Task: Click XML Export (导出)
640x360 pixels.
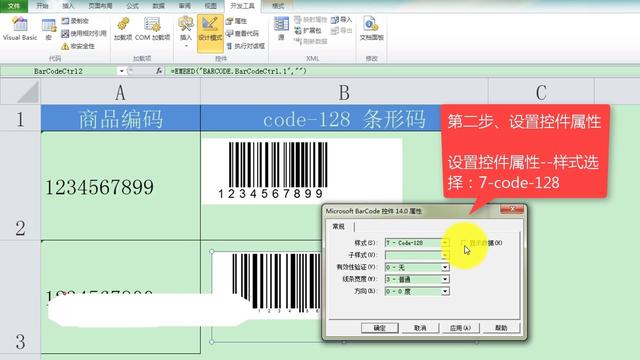Action: pos(341,31)
